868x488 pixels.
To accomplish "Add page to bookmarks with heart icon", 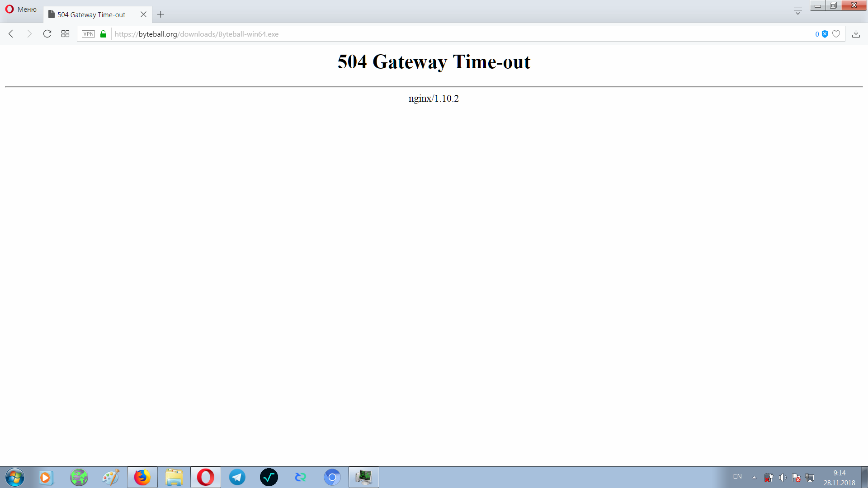I will (836, 34).
